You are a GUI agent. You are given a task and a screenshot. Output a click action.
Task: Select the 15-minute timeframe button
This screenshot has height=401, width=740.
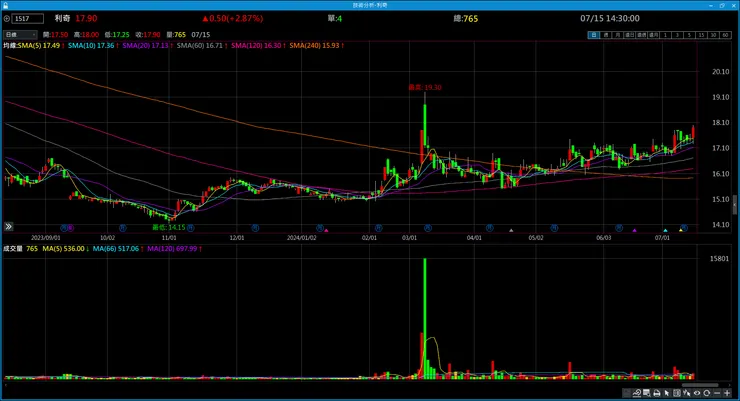[701, 35]
